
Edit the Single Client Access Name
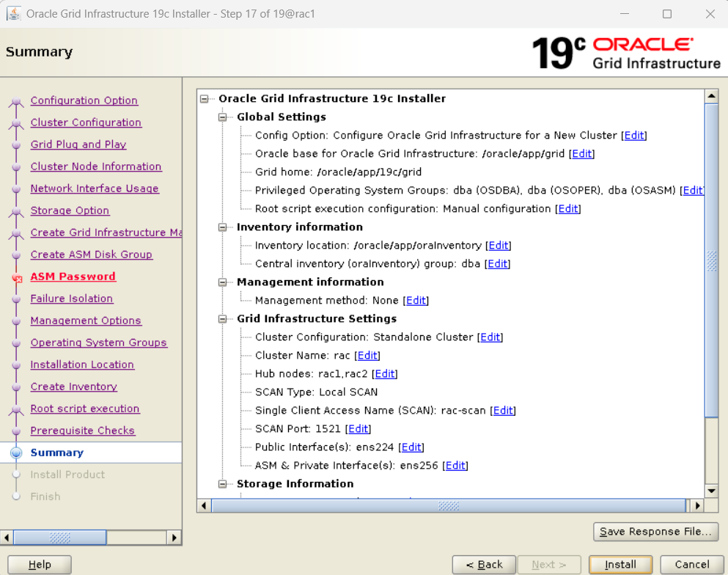coord(503,411)
